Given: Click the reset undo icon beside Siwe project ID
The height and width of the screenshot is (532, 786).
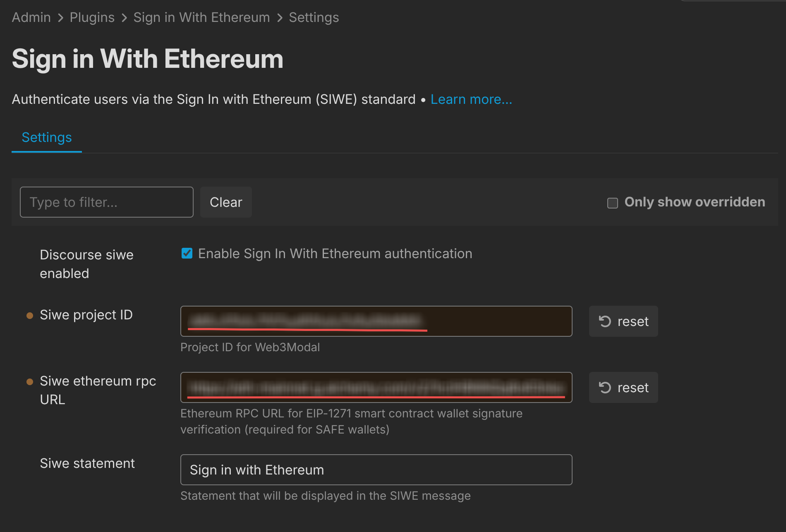Looking at the screenshot, I should click(605, 321).
